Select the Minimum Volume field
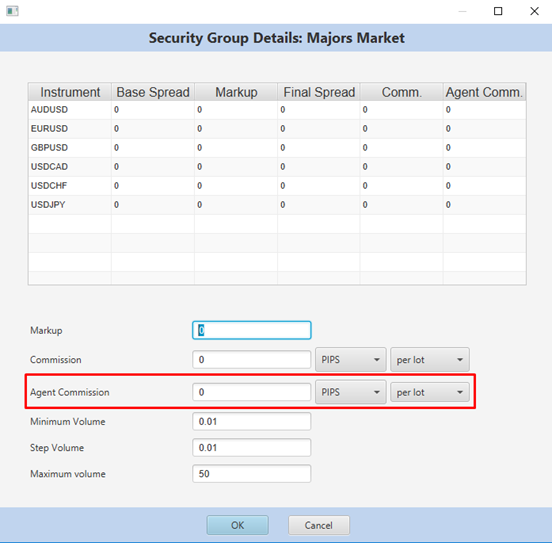The height and width of the screenshot is (543, 552). [252, 422]
